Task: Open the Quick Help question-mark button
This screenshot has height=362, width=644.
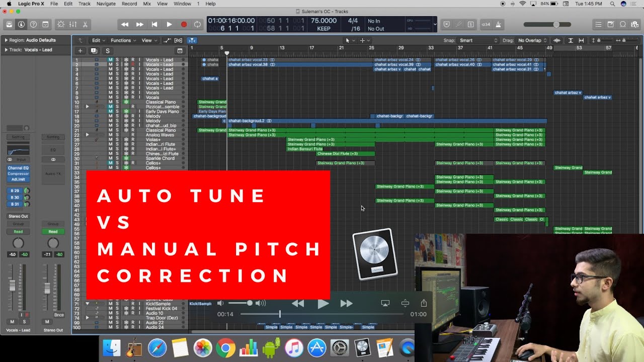Action: [x=33, y=24]
